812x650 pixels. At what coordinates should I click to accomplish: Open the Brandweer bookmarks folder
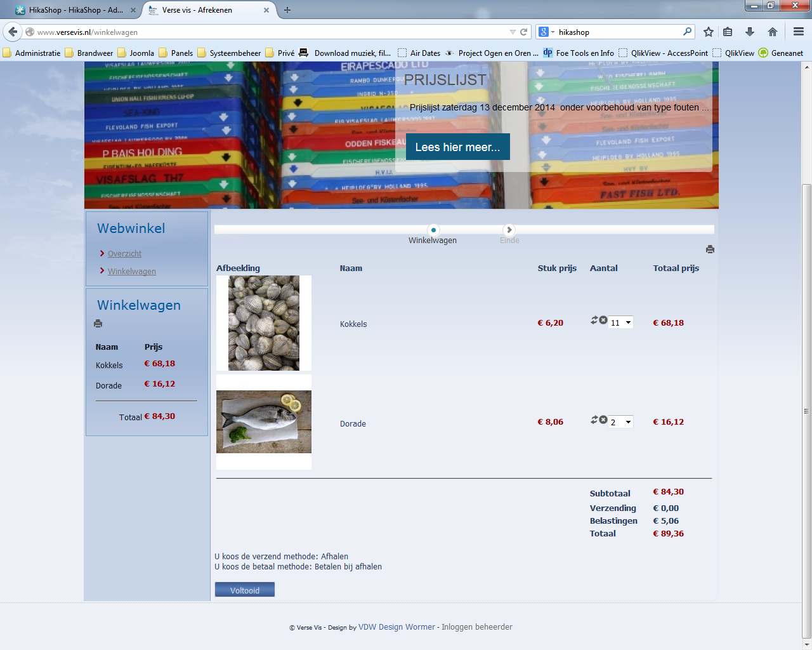point(89,53)
